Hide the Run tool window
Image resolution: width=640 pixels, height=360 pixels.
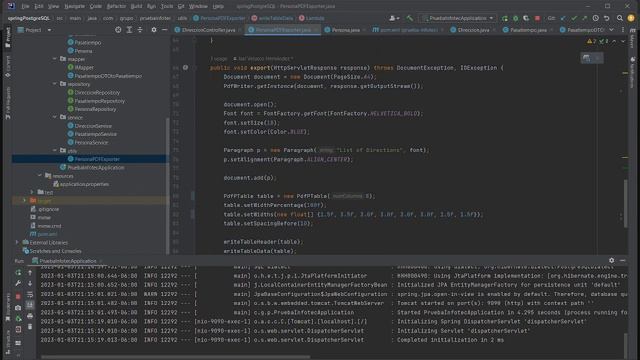click(x=622, y=260)
